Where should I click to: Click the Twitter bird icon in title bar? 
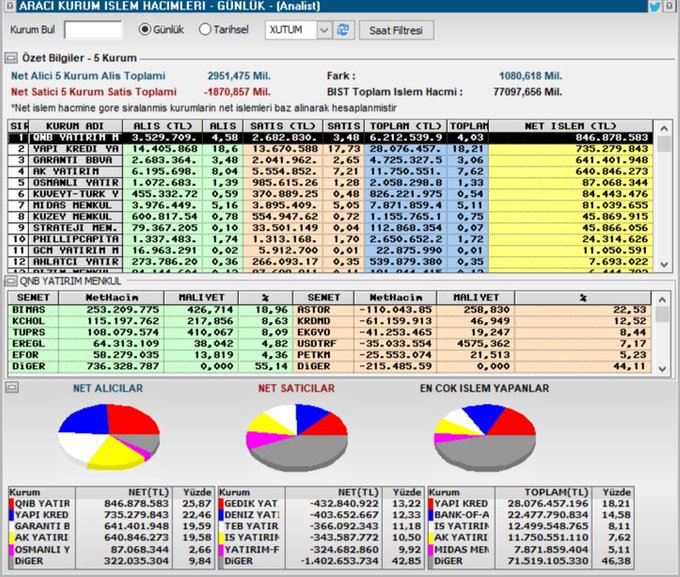pos(654,6)
